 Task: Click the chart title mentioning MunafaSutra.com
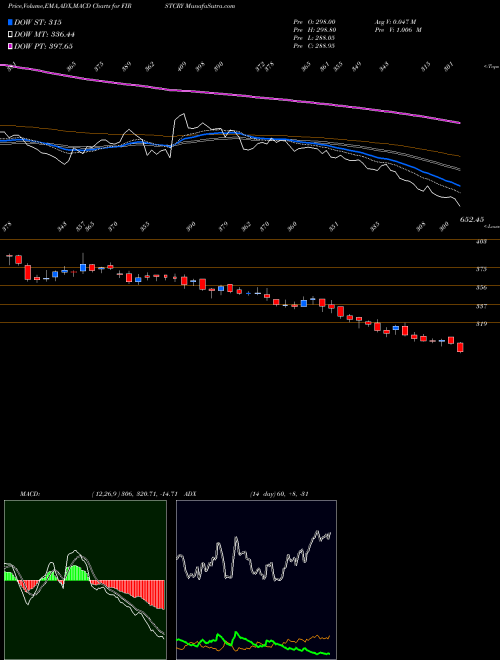[121, 6]
